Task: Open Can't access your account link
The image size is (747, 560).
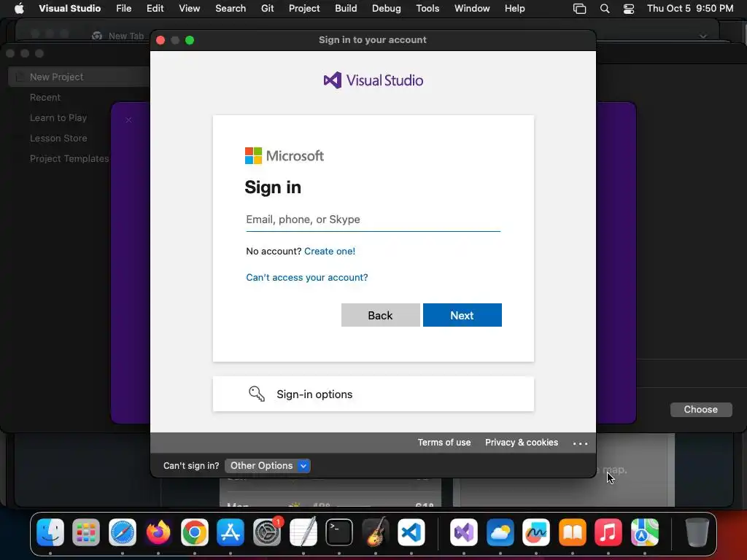Action: click(x=307, y=277)
